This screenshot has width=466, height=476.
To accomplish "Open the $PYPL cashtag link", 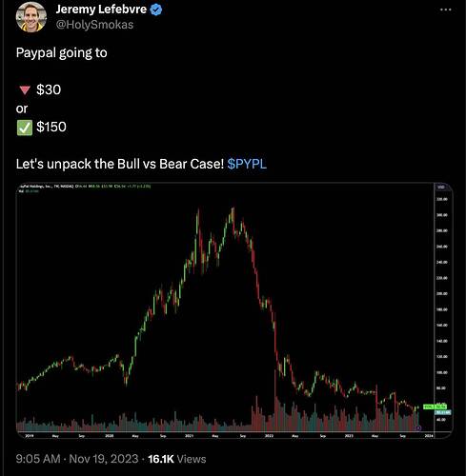I will point(247,164).
